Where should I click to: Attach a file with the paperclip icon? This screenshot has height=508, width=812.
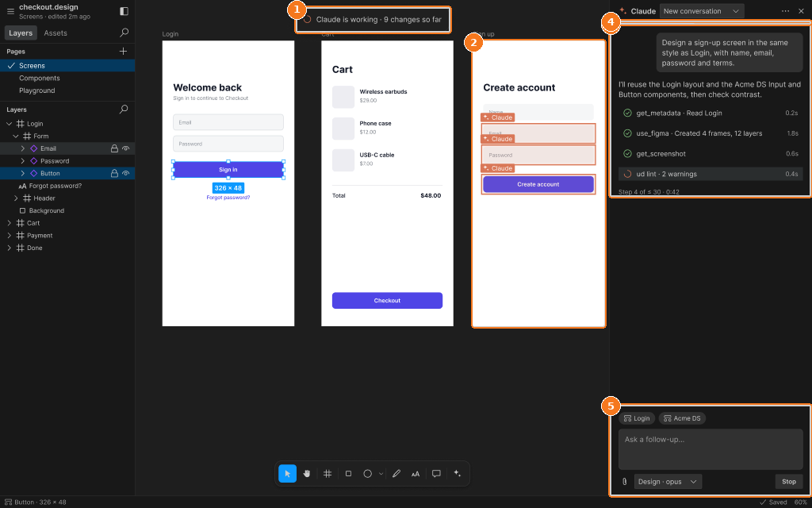point(625,482)
